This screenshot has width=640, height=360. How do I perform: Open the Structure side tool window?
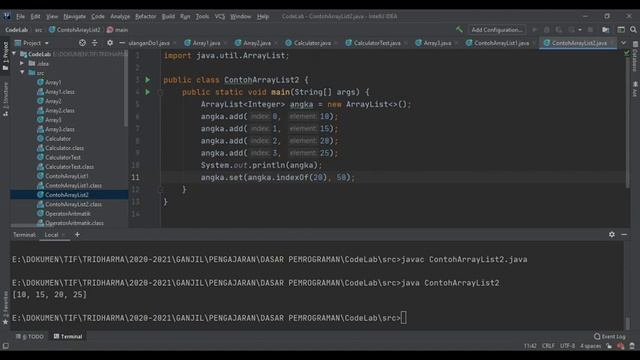pos(5,99)
